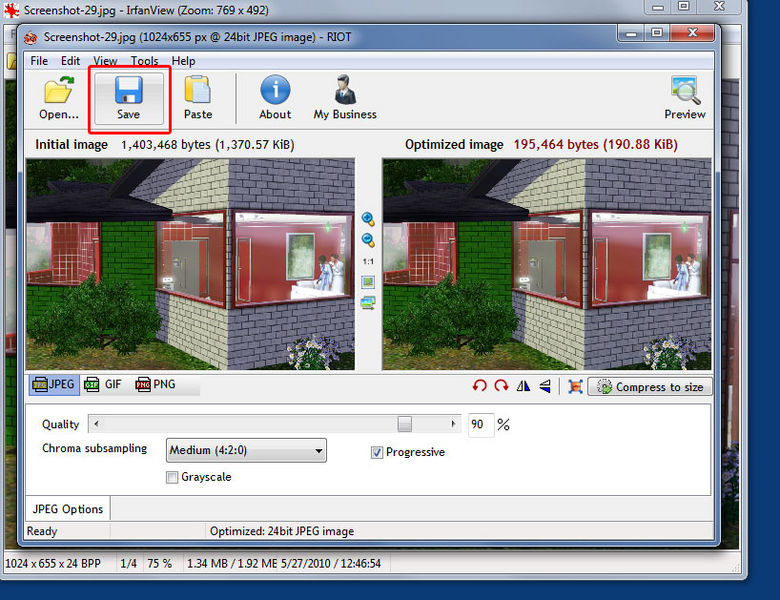Select the PNG format tab
Image resolution: width=780 pixels, height=600 pixels.
(156, 385)
